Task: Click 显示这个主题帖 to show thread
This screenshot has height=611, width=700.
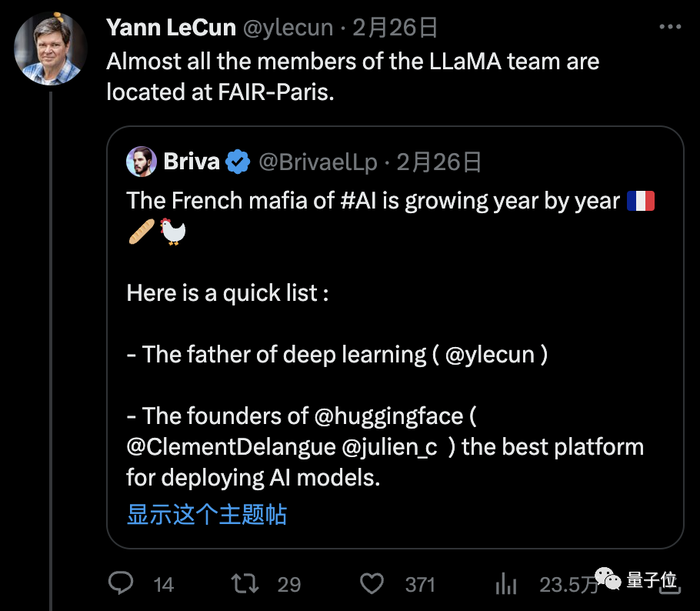Action: [206, 515]
